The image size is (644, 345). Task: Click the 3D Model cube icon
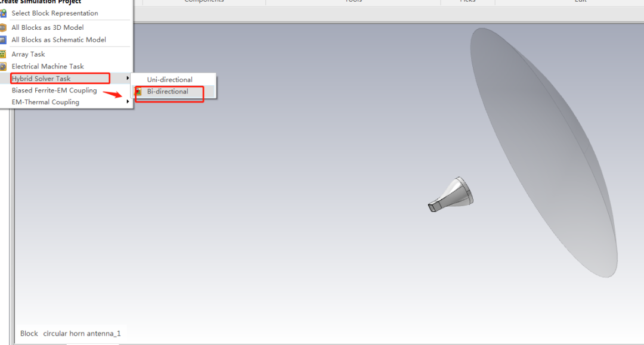coord(4,27)
